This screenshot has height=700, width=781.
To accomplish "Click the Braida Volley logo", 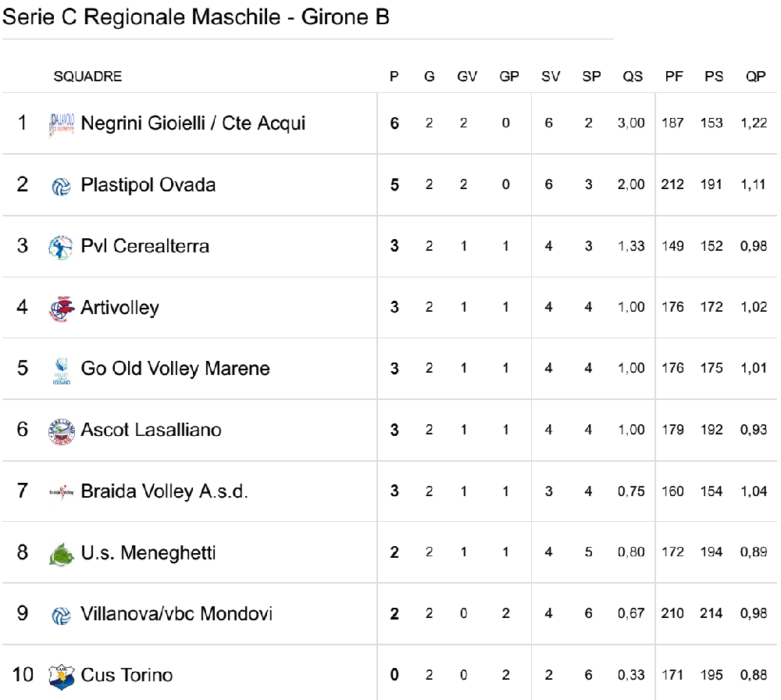I will click(x=62, y=492).
